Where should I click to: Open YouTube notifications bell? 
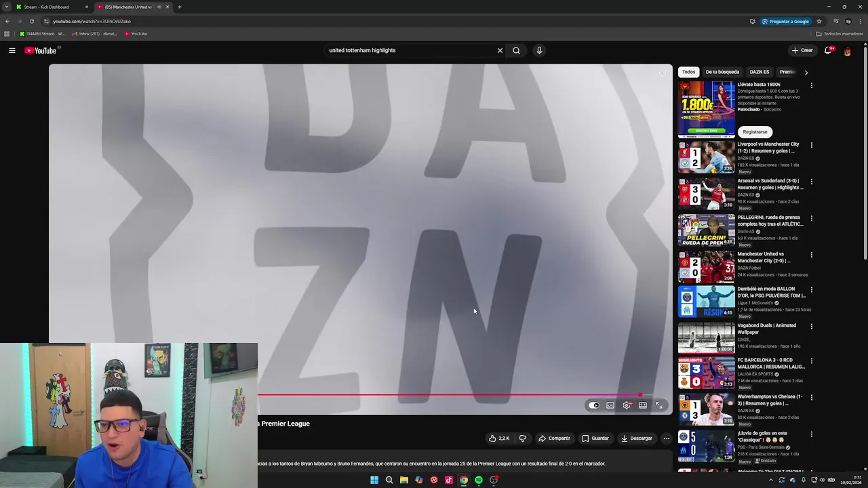pos(828,50)
